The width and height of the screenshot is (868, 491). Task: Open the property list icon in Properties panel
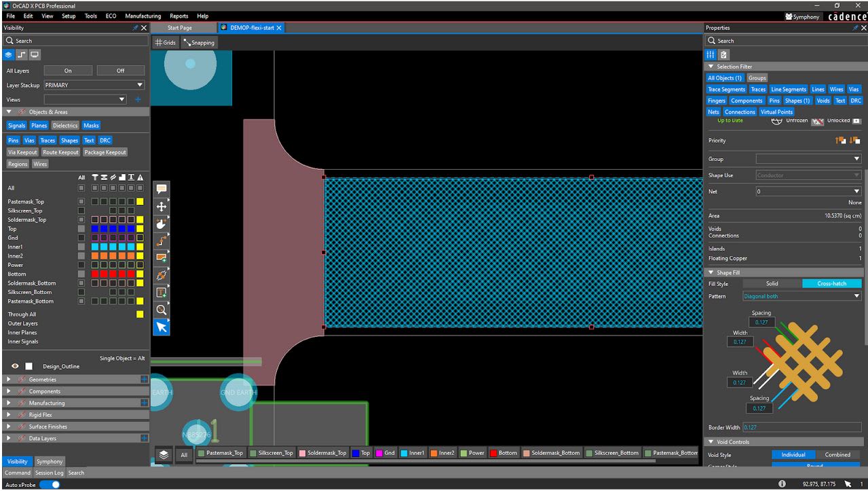(711, 54)
